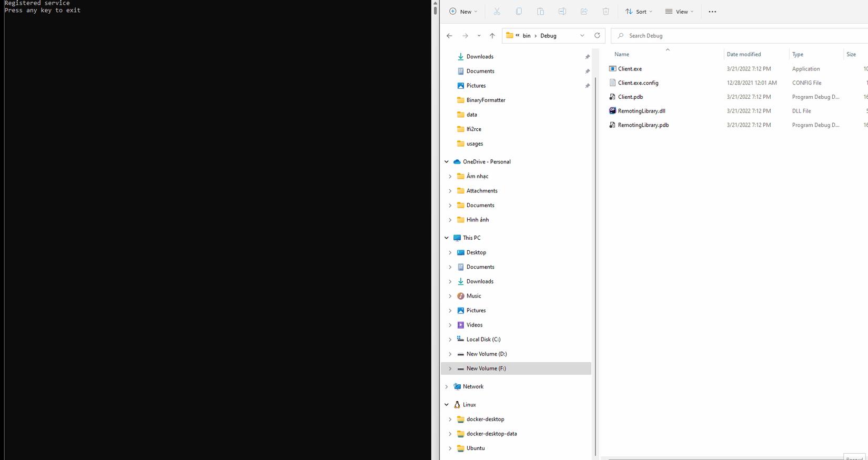
Task: Open the View layout dropdown
Action: [679, 12]
